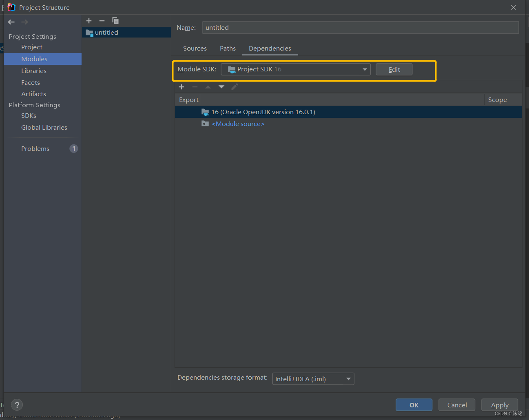The height and width of the screenshot is (420, 529).
Task: Open Problems list
Action: [35, 148]
